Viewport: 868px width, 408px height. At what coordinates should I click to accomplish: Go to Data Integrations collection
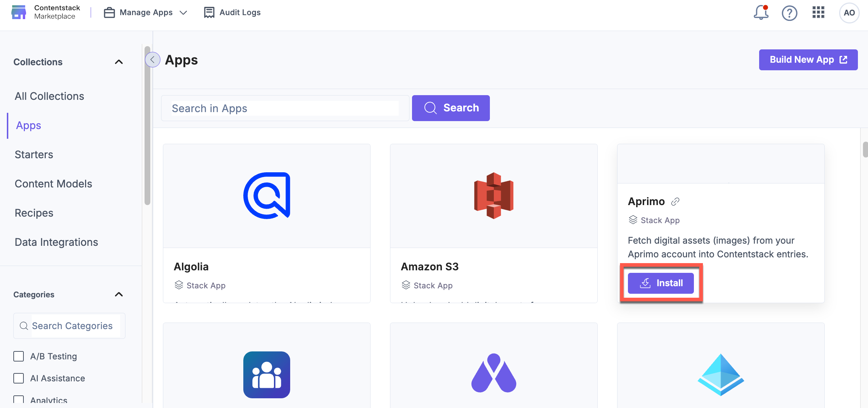pyautogui.click(x=56, y=242)
